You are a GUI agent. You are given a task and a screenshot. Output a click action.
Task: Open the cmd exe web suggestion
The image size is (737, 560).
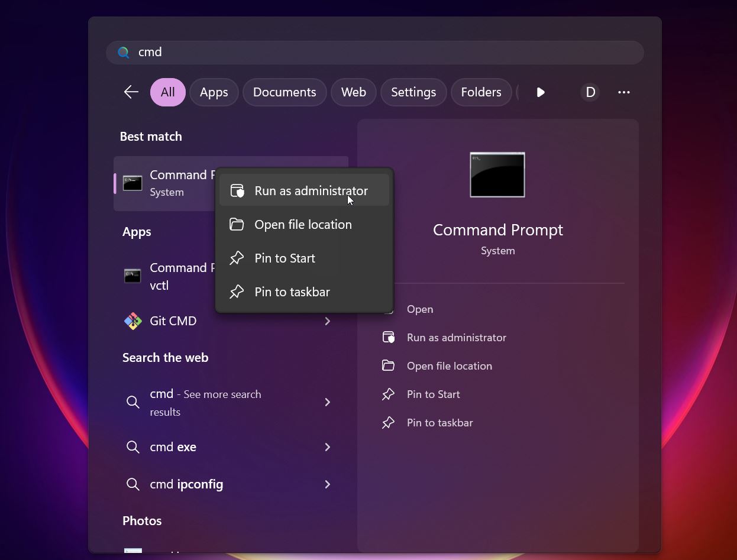point(231,447)
